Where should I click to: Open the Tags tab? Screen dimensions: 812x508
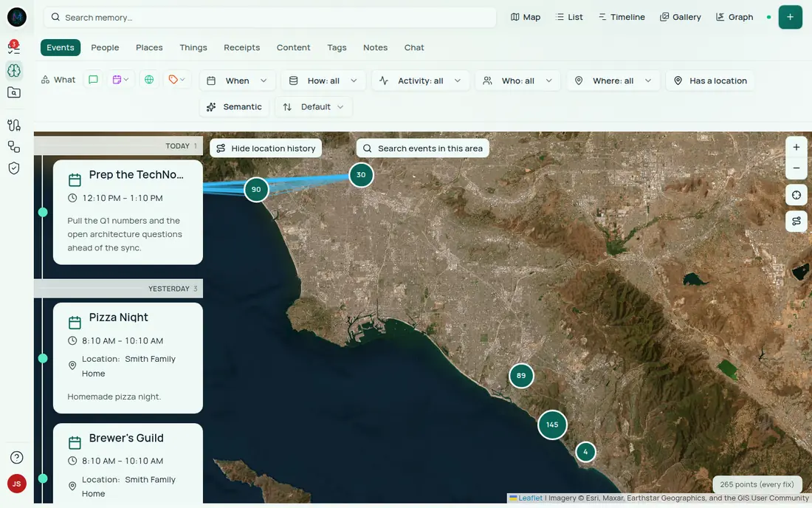[337, 47]
